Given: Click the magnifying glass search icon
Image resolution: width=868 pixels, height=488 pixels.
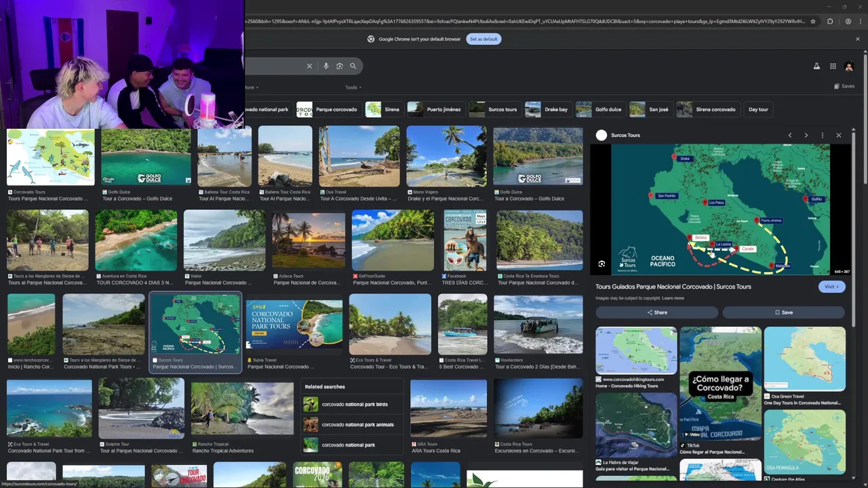Looking at the screenshot, I should coord(353,66).
